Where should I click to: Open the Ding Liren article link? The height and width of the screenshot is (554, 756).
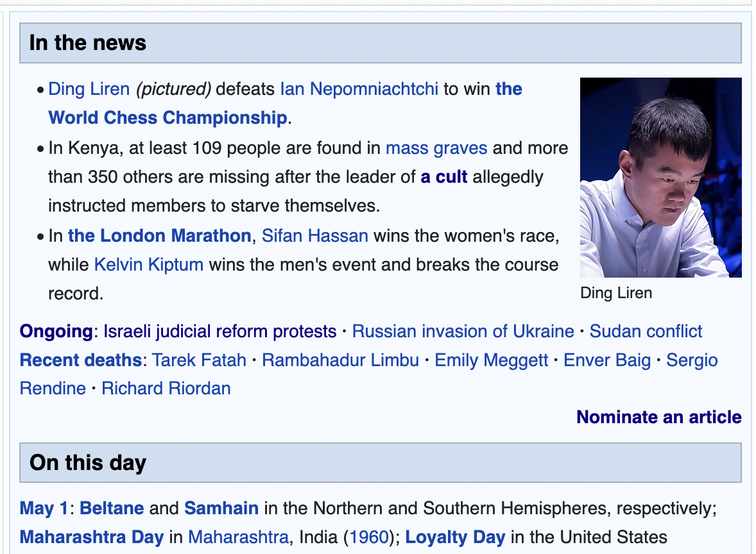tap(89, 89)
